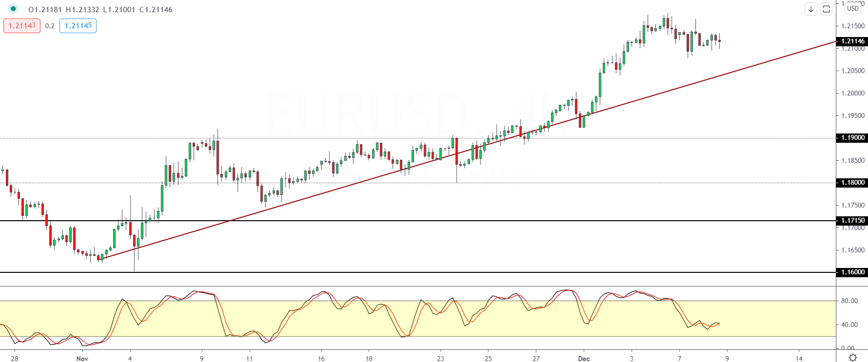
Task: Select the 1.17150 horizontal line label
Action: click(852, 221)
